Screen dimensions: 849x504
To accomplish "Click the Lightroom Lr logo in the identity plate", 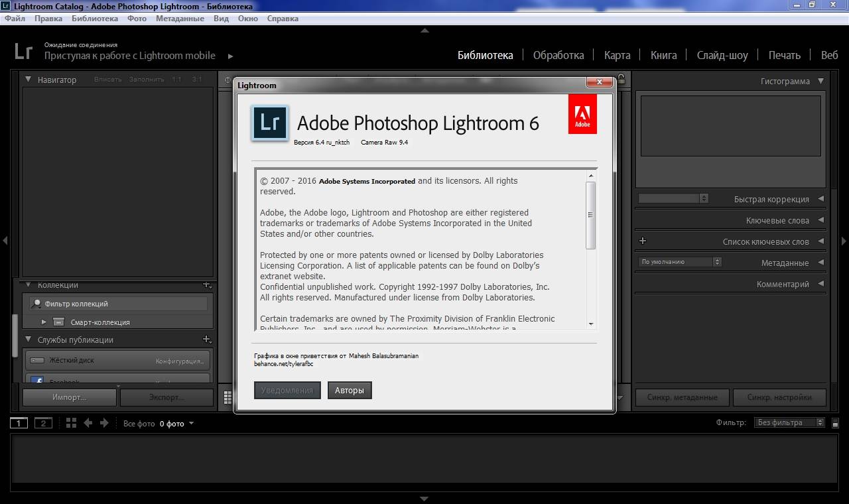I will tap(23, 52).
